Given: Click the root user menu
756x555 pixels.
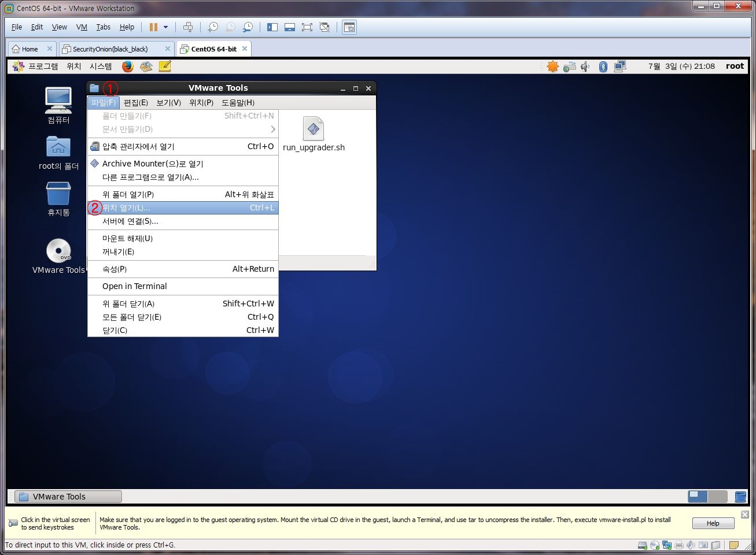Looking at the screenshot, I should [x=735, y=66].
